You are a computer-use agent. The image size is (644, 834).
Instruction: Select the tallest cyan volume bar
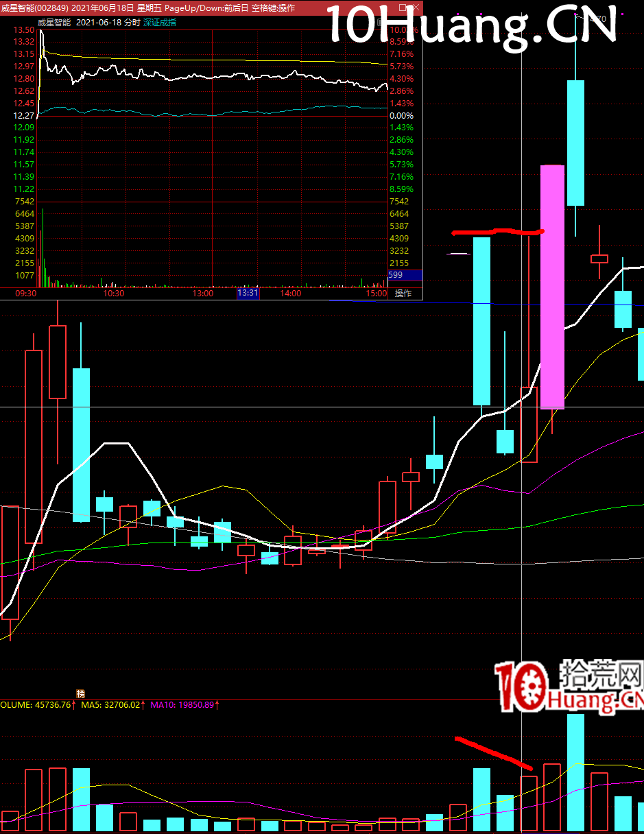point(575,773)
